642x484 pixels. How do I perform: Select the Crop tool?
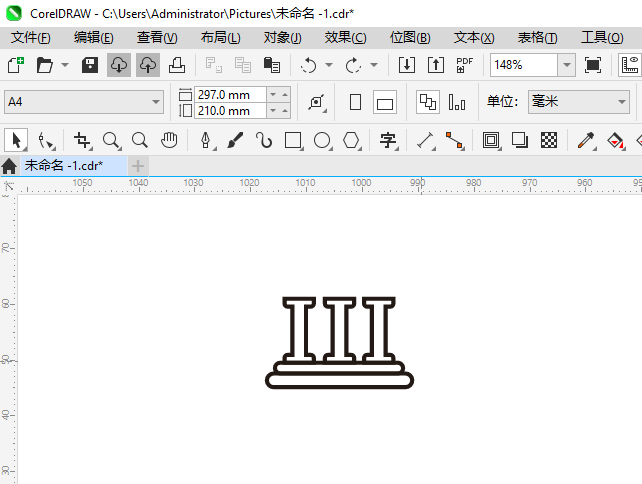tap(82, 140)
